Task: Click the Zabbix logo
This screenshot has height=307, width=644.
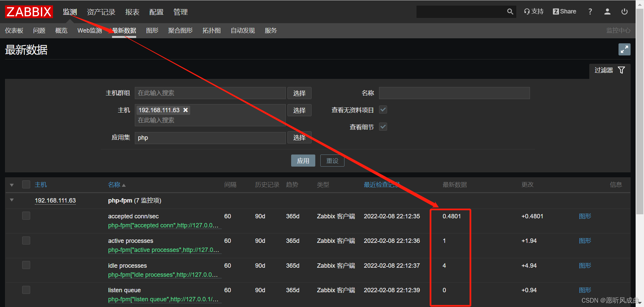Action: (x=29, y=12)
